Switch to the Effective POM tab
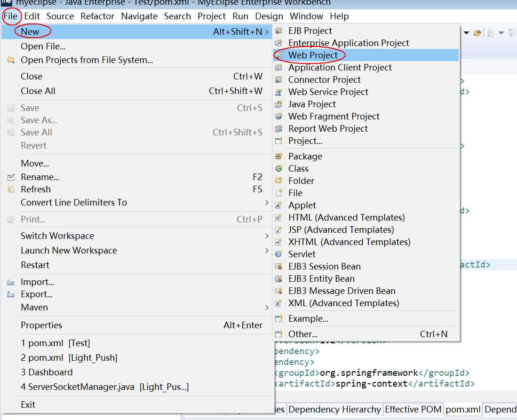Screen dimensions: 517x420 pyautogui.click(x=413, y=410)
